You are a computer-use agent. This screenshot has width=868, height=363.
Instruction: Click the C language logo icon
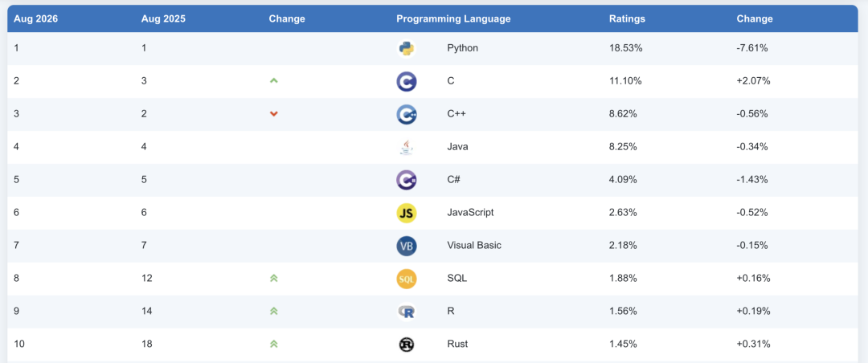407,81
